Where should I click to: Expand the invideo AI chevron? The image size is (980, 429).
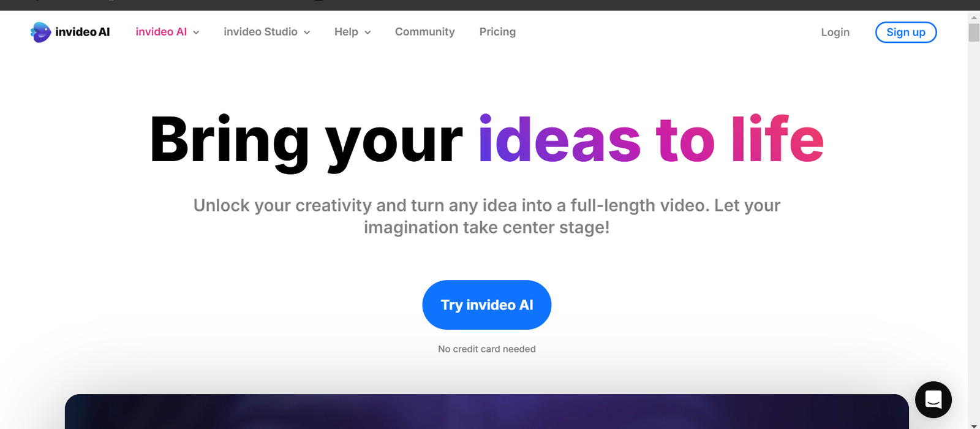[x=196, y=32]
